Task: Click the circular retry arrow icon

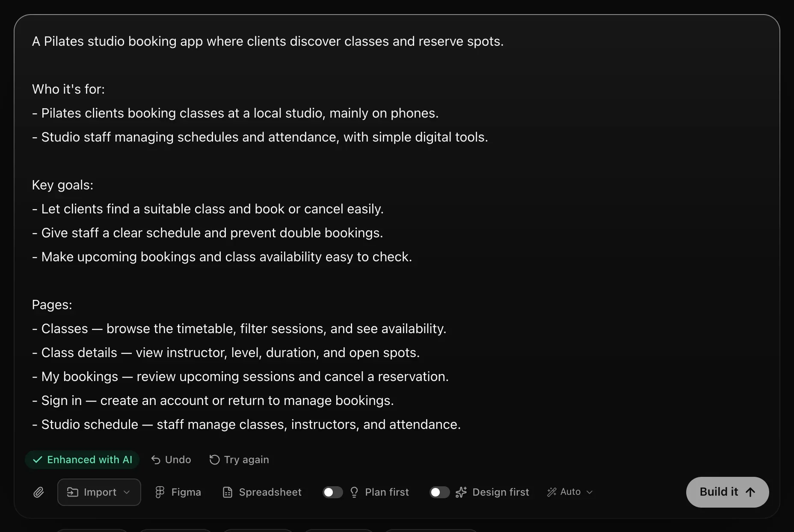Action: click(214, 460)
